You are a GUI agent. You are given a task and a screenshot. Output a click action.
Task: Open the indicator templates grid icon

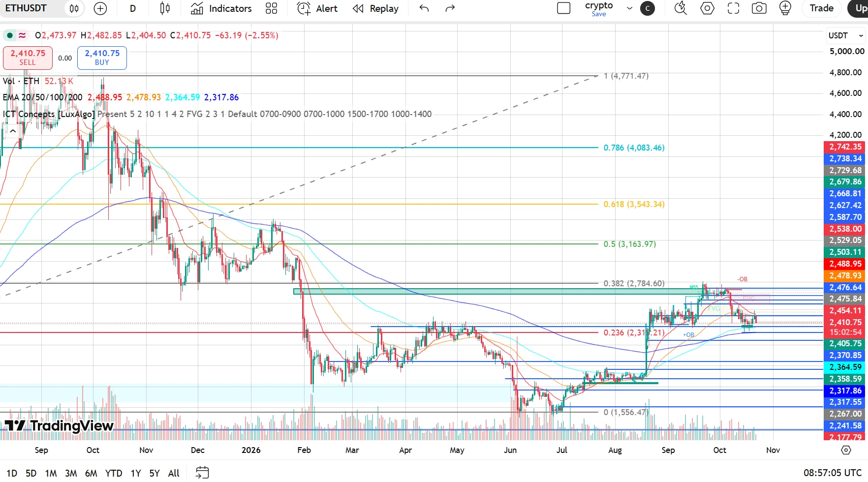coord(271,8)
